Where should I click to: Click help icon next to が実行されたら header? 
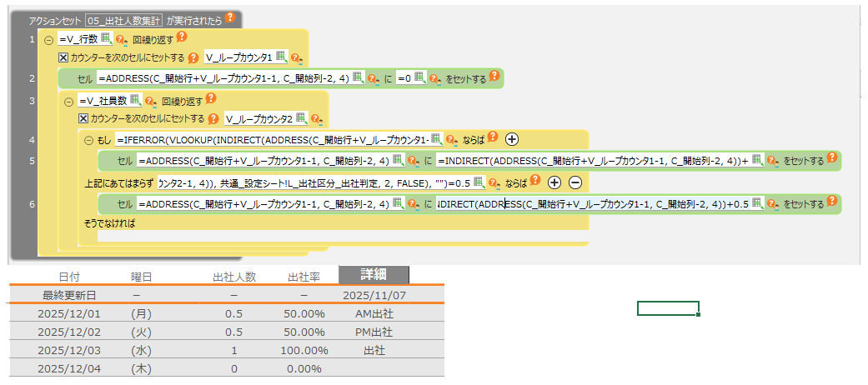pyautogui.click(x=229, y=17)
